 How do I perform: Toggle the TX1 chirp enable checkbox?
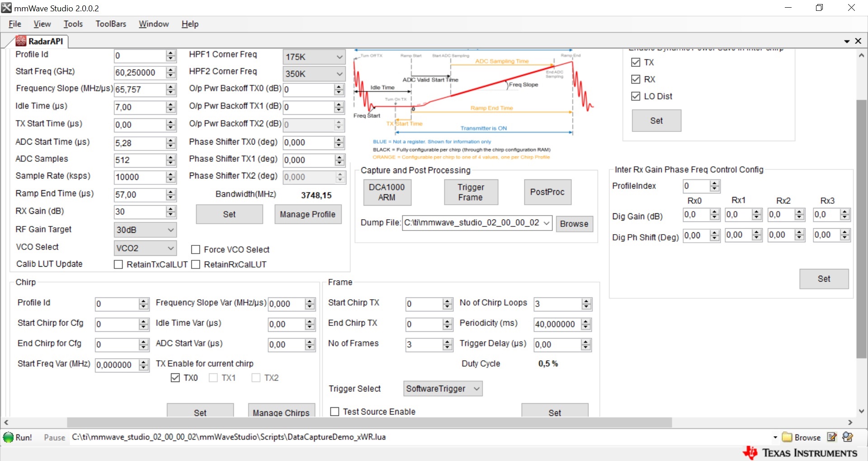coord(213,378)
